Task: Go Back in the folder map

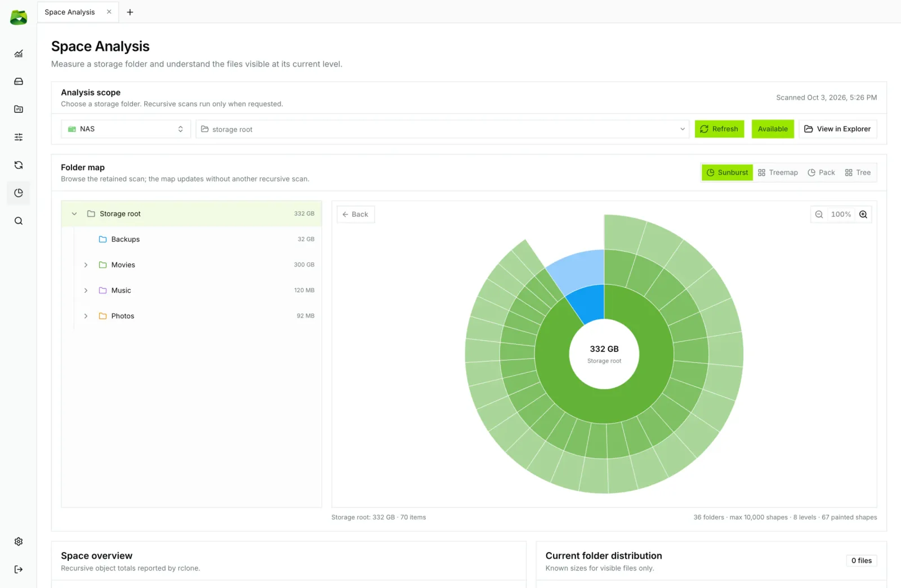Action: 355,215
